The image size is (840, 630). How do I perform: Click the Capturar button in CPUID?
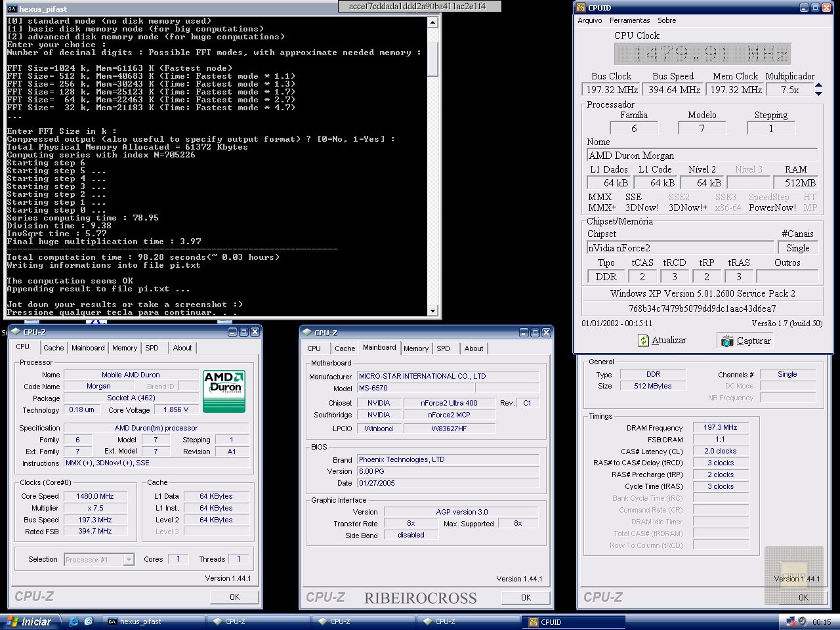click(x=745, y=341)
